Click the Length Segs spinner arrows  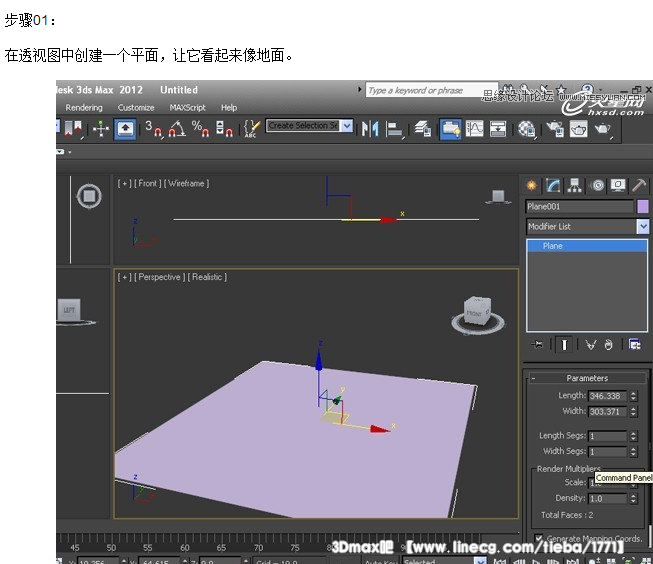point(633,436)
